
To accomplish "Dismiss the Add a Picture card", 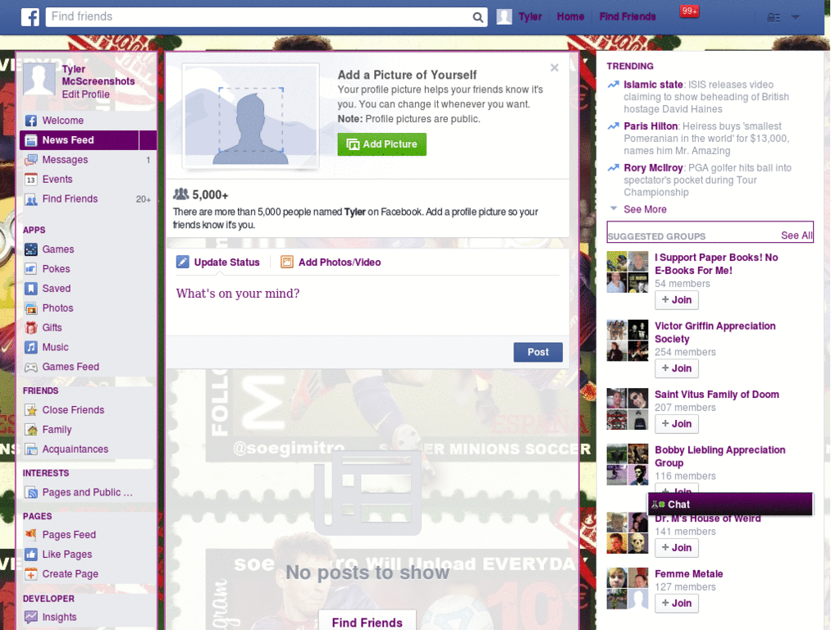I will click(x=555, y=67).
